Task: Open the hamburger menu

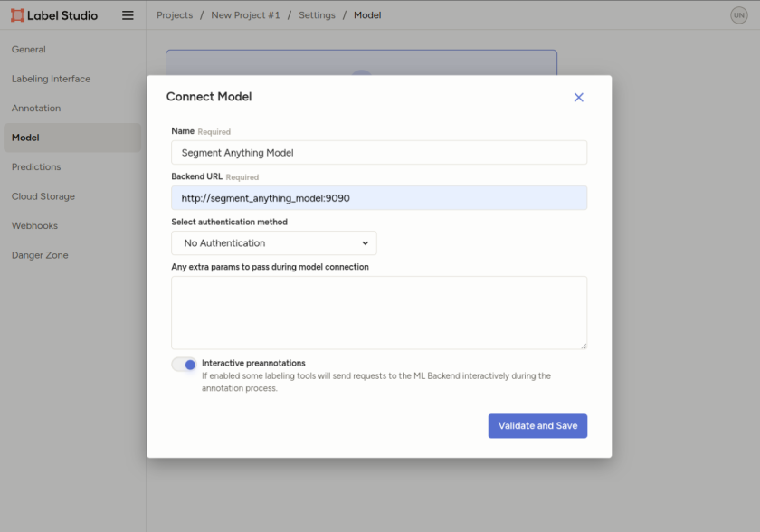Action: pos(128,15)
